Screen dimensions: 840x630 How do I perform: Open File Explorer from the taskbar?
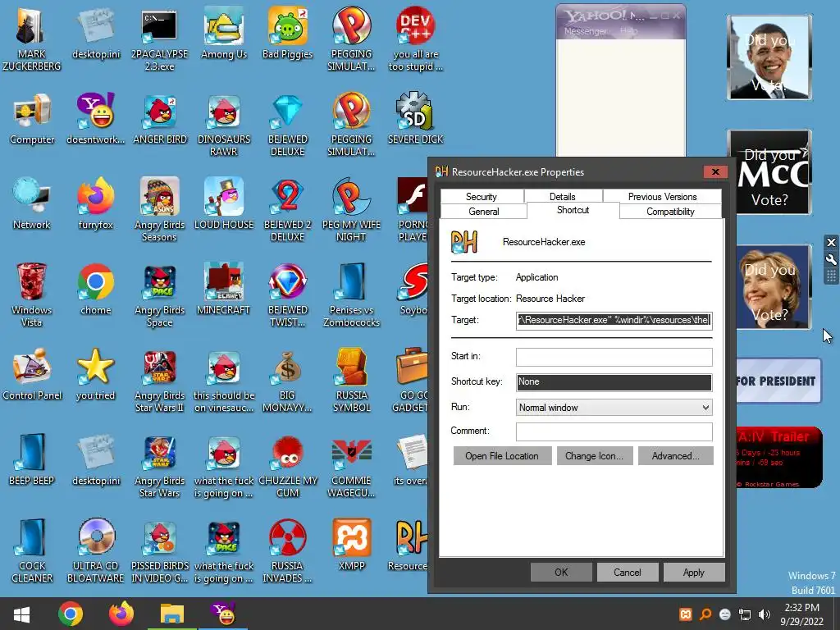coord(172,614)
